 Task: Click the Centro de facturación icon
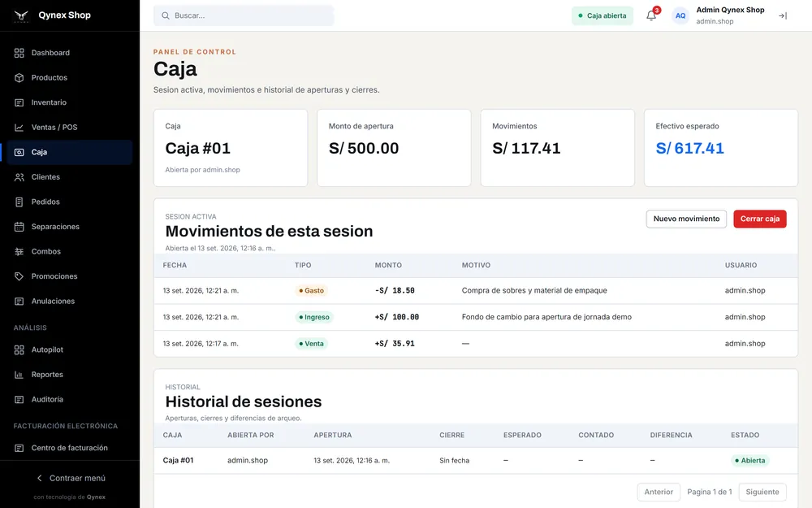pos(19,449)
